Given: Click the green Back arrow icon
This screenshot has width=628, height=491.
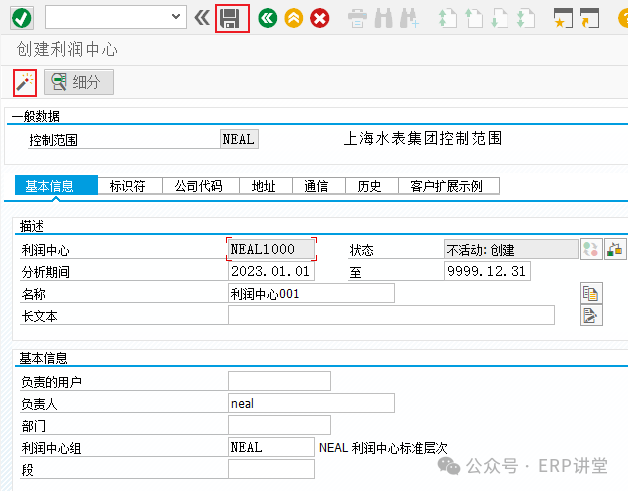Looking at the screenshot, I should (267, 18).
